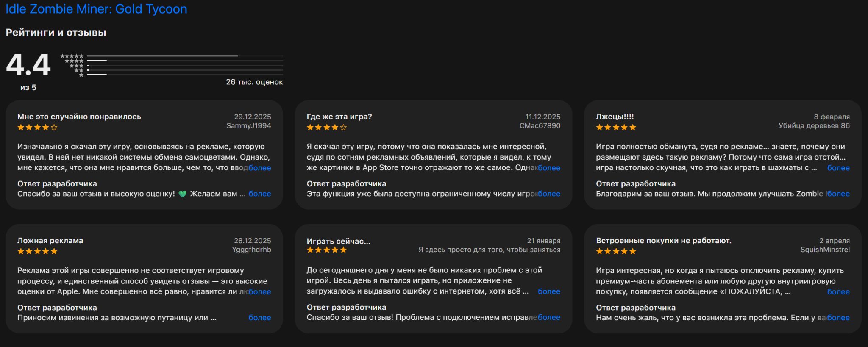Click the stars under "Встроенные покупки не работают."
The image size is (868, 347).
point(616,251)
